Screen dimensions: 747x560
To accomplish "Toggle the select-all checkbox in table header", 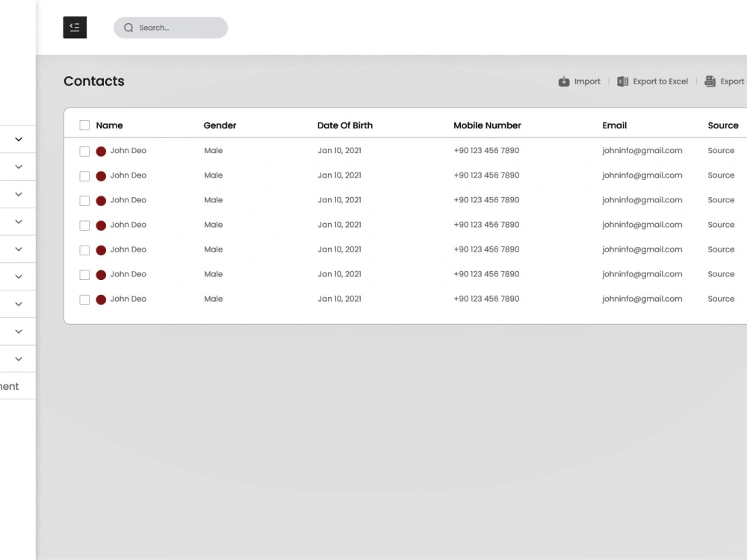I will pyautogui.click(x=84, y=125).
